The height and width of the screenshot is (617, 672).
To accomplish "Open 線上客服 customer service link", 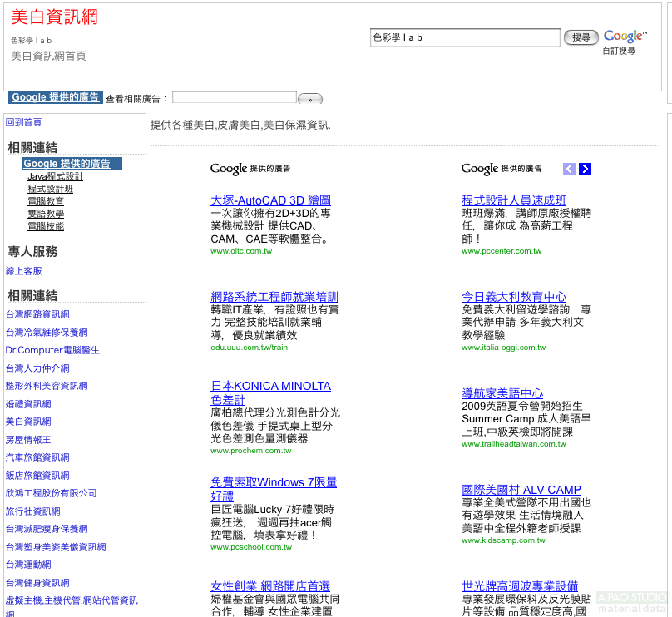I will click(x=23, y=271).
